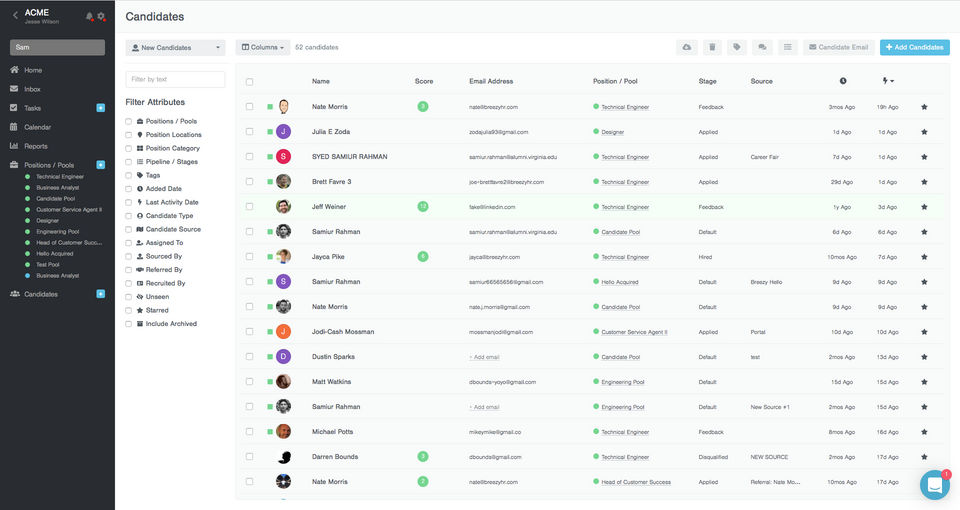Go back using sidebar left chevron

click(15, 16)
